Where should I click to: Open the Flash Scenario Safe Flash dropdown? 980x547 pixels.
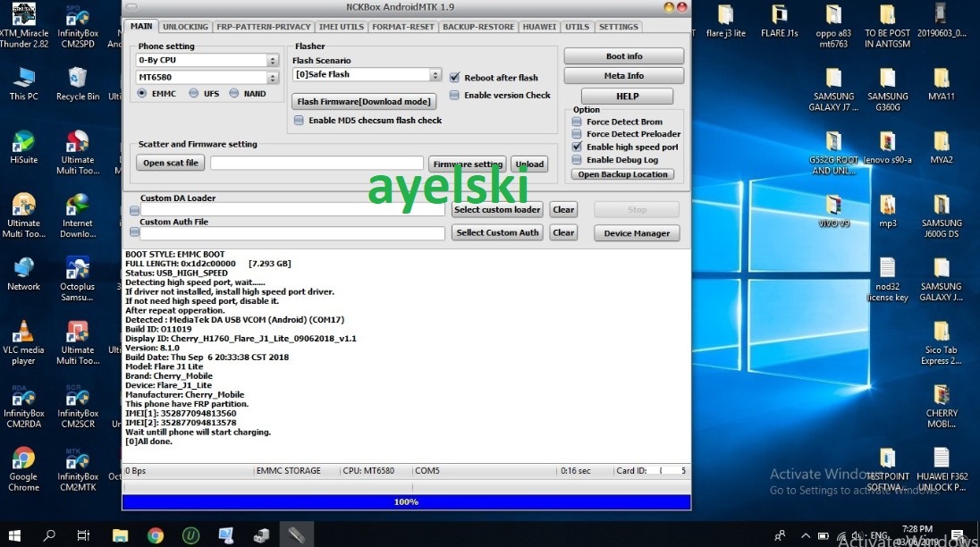click(x=435, y=74)
